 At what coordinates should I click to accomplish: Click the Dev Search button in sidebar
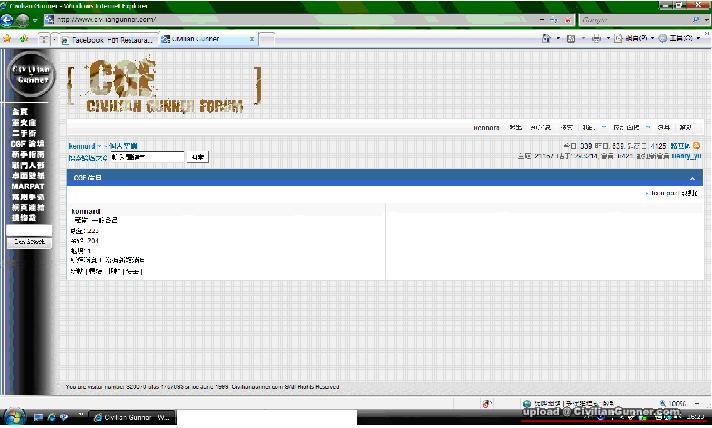tap(28, 242)
